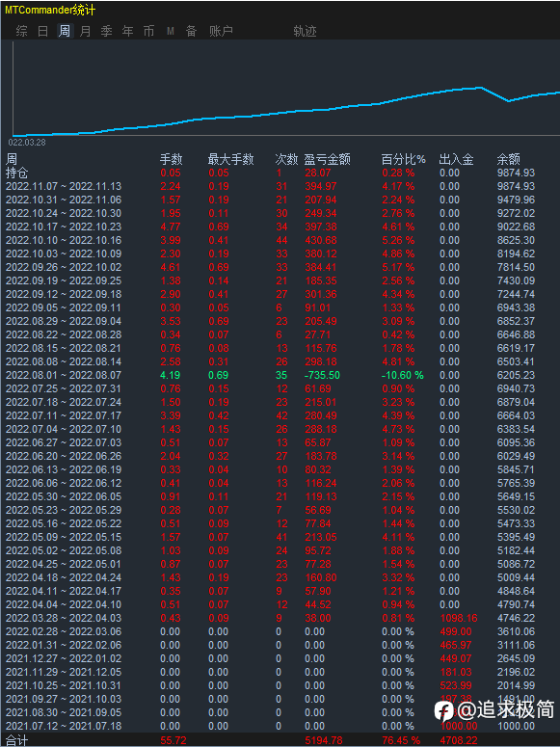
Task: Click the equity curve chart line
Action: click(286, 113)
